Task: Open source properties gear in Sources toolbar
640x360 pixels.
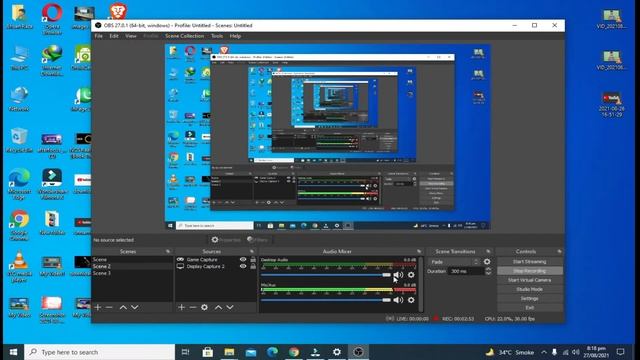Action: point(204,307)
